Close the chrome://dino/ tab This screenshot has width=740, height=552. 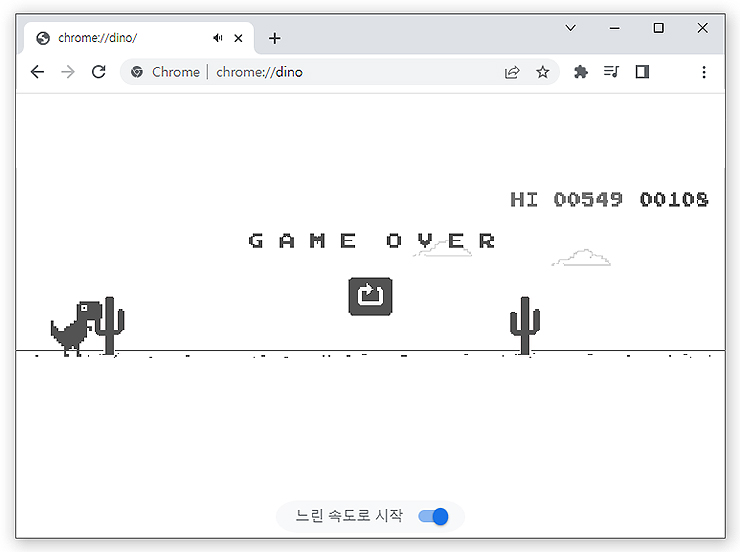238,38
